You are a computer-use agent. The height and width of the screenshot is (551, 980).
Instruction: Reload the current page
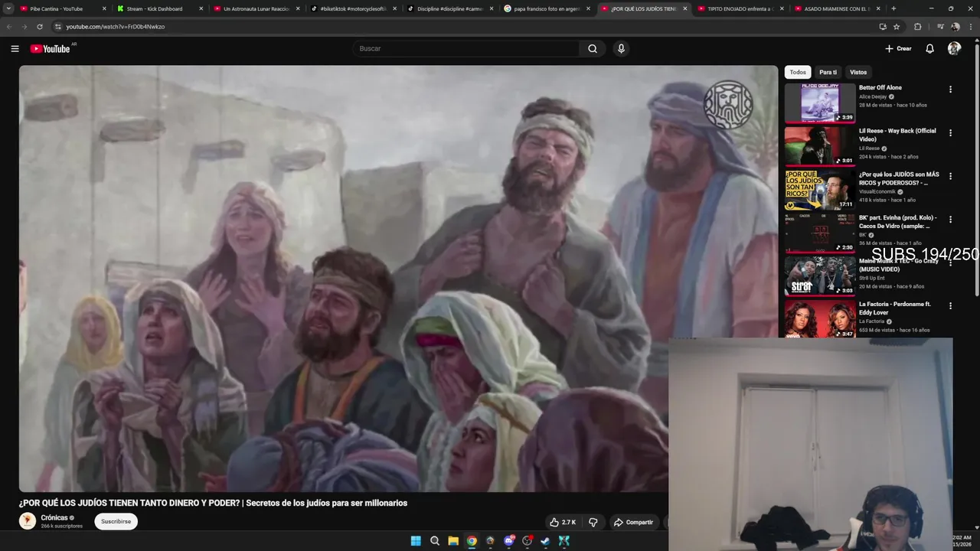click(x=40, y=26)
